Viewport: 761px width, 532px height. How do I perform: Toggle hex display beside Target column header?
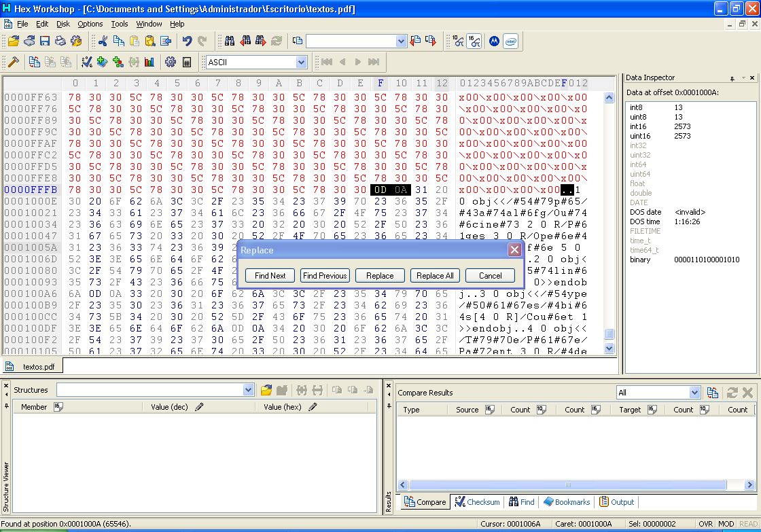pyautogui.click(x=652, y=410)
